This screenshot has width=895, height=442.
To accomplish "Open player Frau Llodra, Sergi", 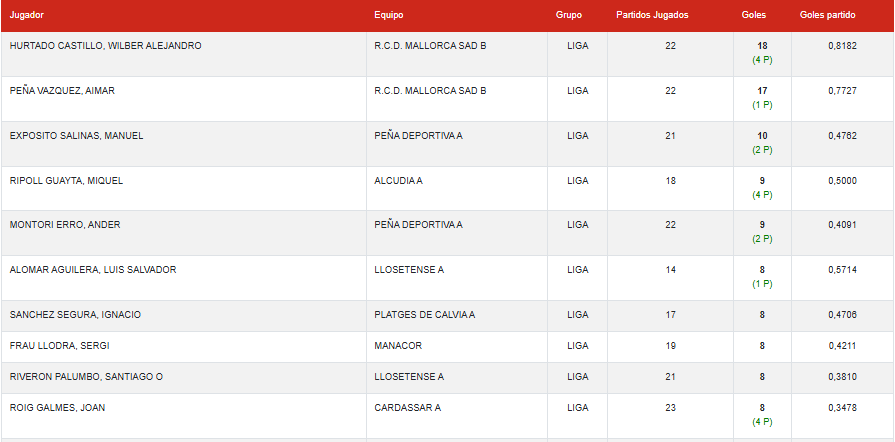I will pos(59,346).
